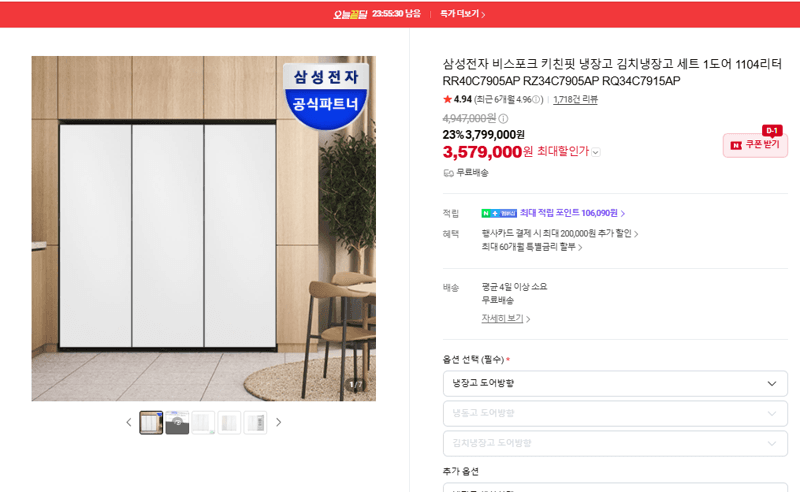The height and width of the screenshot is (492, 800).
Task: Open the 김치냉장고 도어방향 option dropdown
Action: [615, 444]
